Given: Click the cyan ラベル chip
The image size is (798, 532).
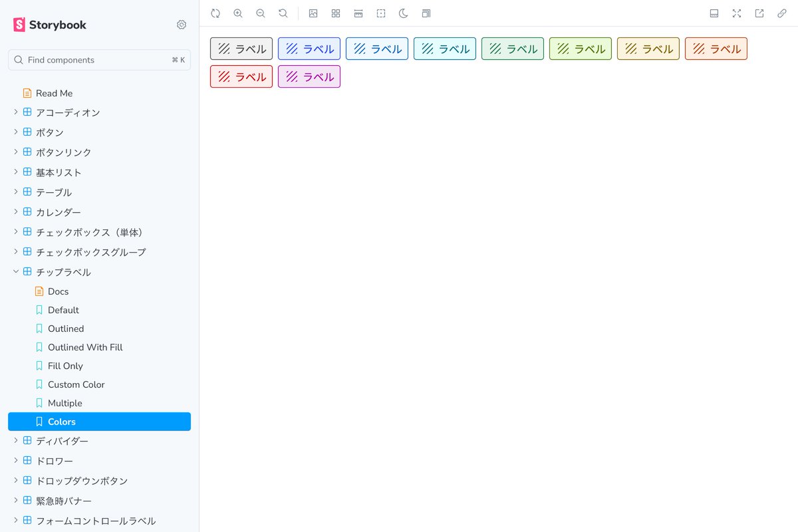Looking at the screenshot, I should (x=445, y=49).
